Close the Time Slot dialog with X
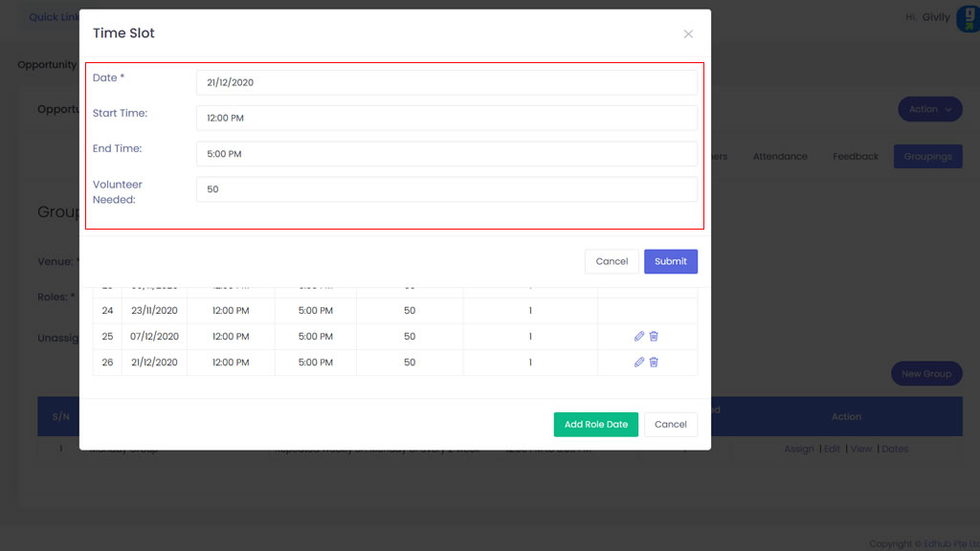980x551 pixels. (688, 33)
